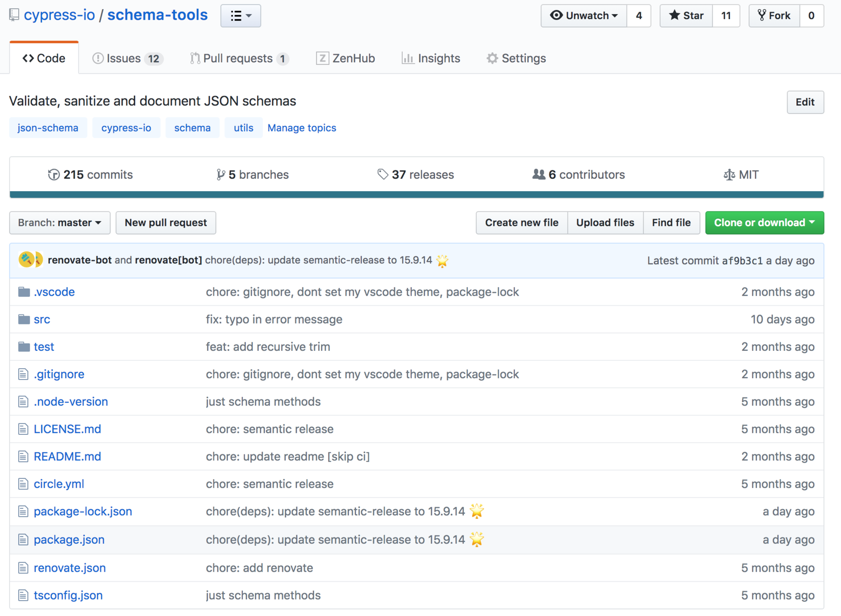841x616 pixels.
Task: Click the repository book icon beside cypress-io
Action: click(14, 15)
